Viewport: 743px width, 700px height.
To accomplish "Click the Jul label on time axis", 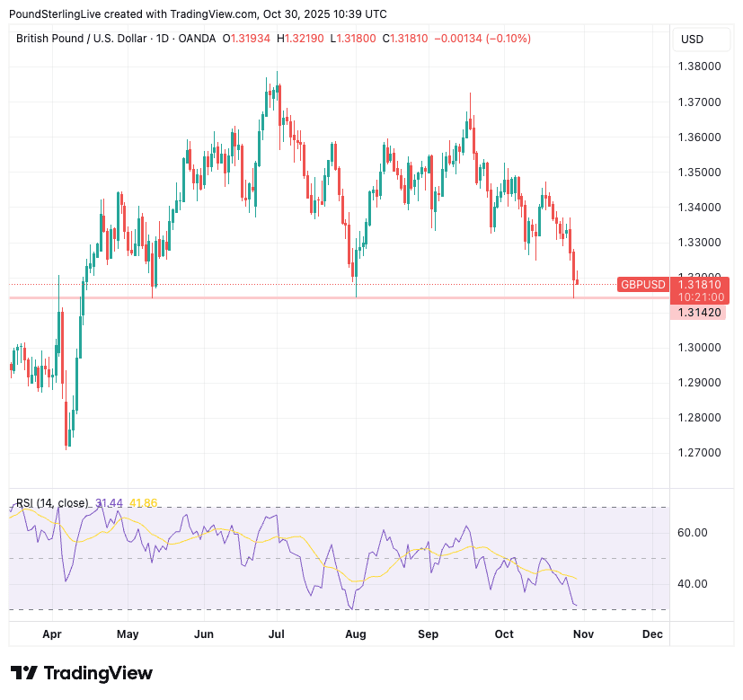I will click(276, 634).
